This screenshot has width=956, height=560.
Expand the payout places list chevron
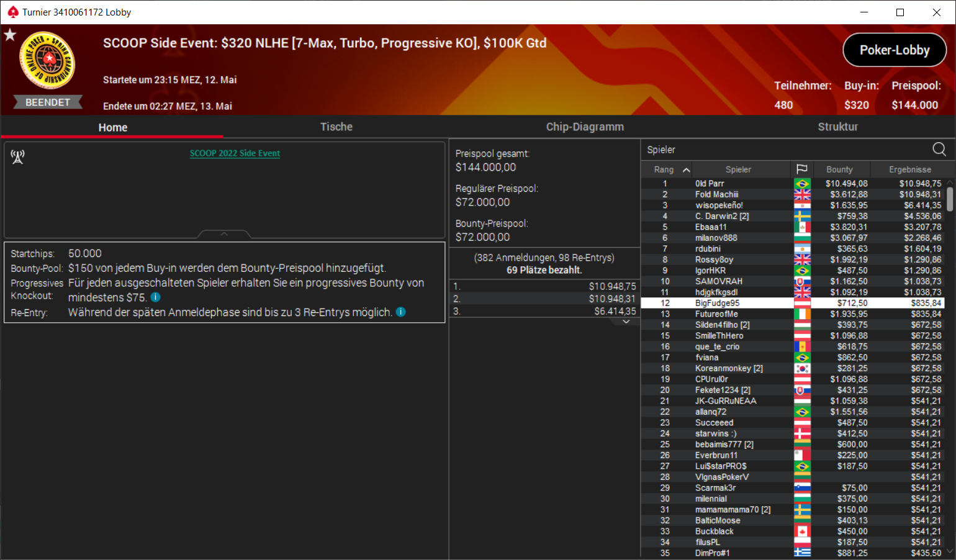click(x=626, y=322)
